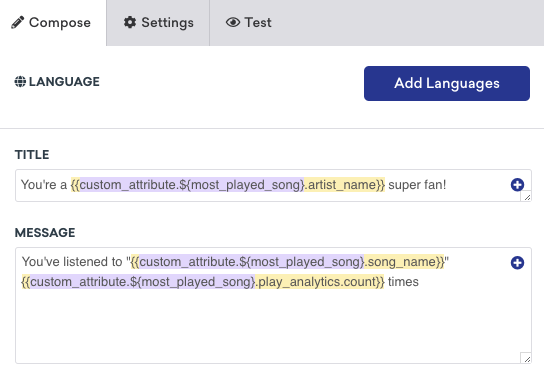Click the gear icon on Settings tab
Image resolution: width=544 pixels, height=389 pixels.
click(x=130, y=22)
